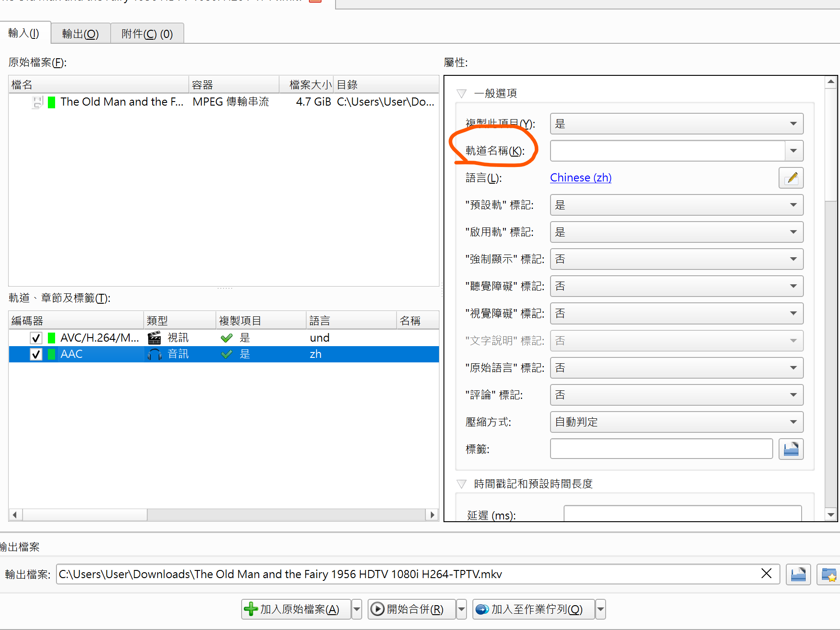
Task: Open the circled 軌道名稱 dropdown
Action: tap(793, 151)
